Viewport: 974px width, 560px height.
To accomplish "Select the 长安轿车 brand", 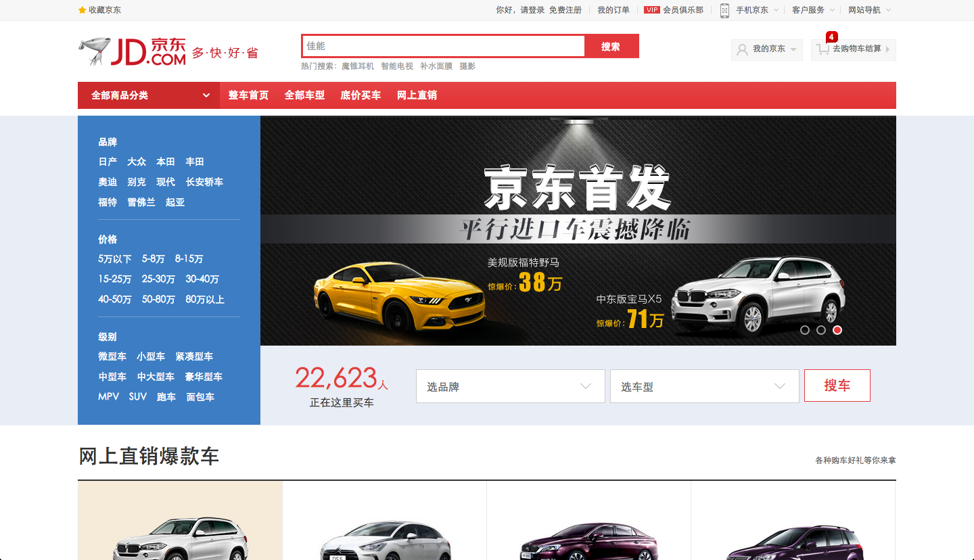I will point(204,182).
